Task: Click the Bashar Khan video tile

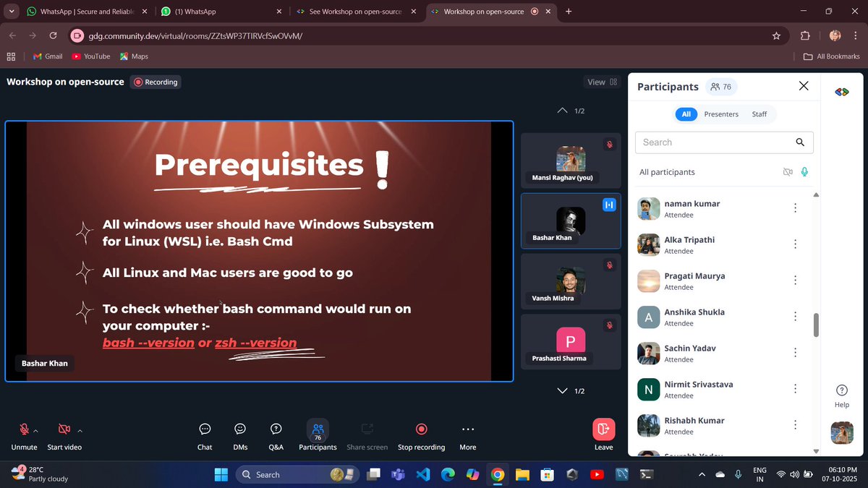Action: click(x=571, y=221)
